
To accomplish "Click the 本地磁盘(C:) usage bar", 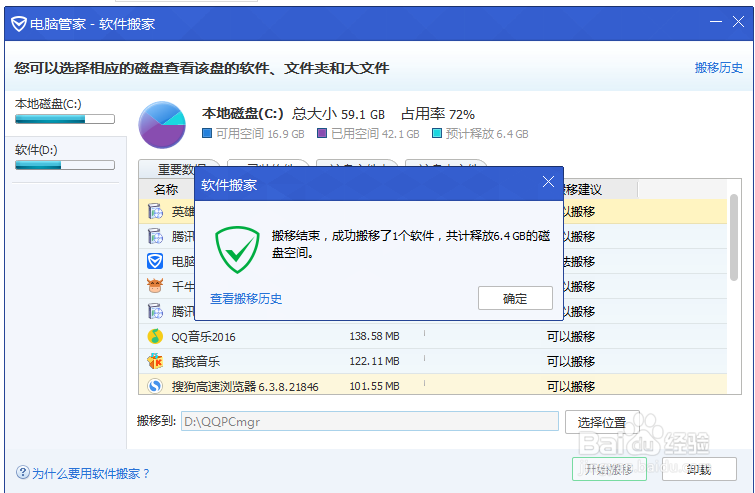I will click(x=65, y=119).
